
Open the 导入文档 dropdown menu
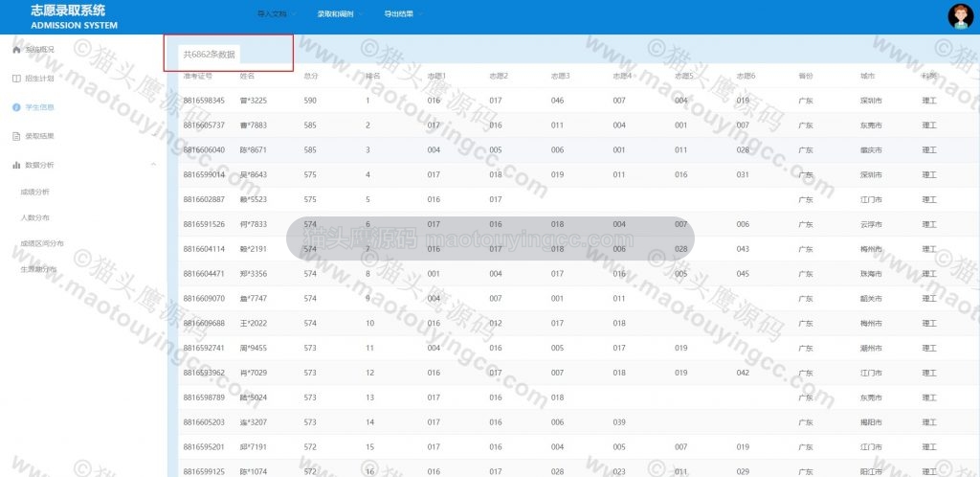pyautogui.click(x=277, y=13)
